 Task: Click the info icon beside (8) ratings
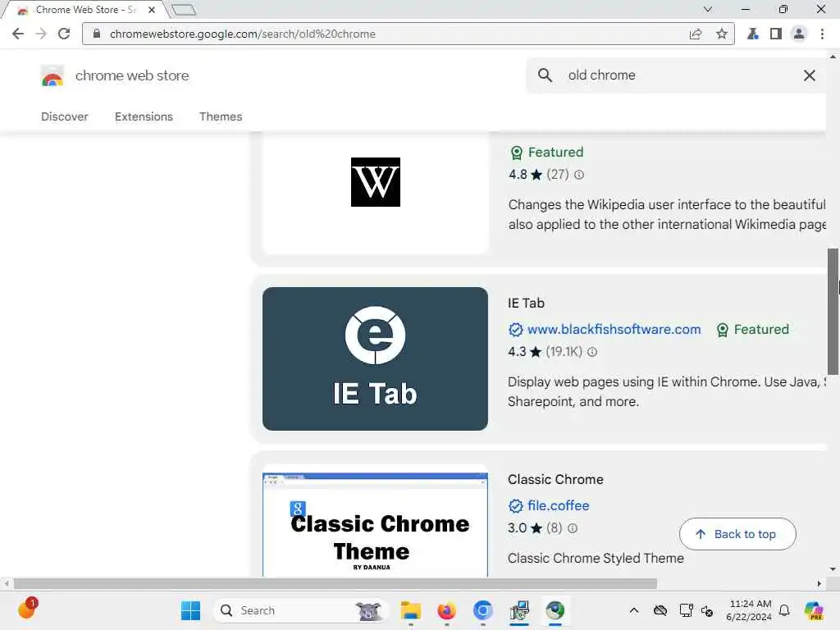point(572,528)
